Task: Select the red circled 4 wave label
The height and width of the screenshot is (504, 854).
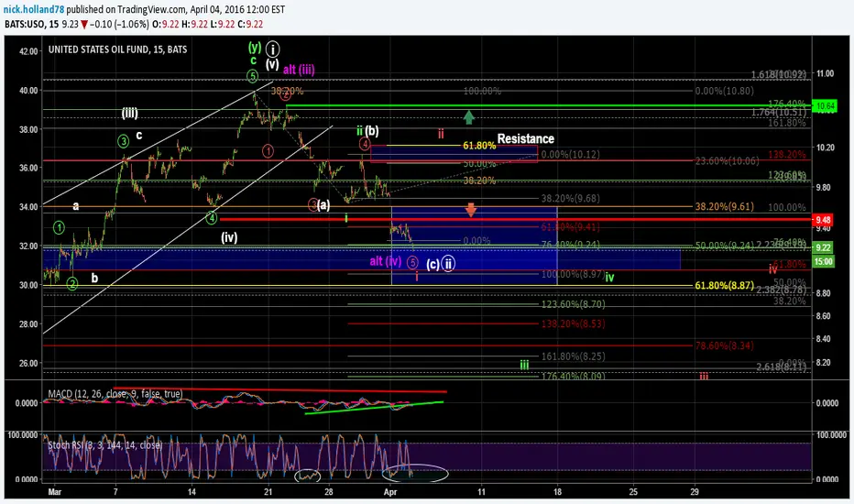Action: click(x=365, y=144)
